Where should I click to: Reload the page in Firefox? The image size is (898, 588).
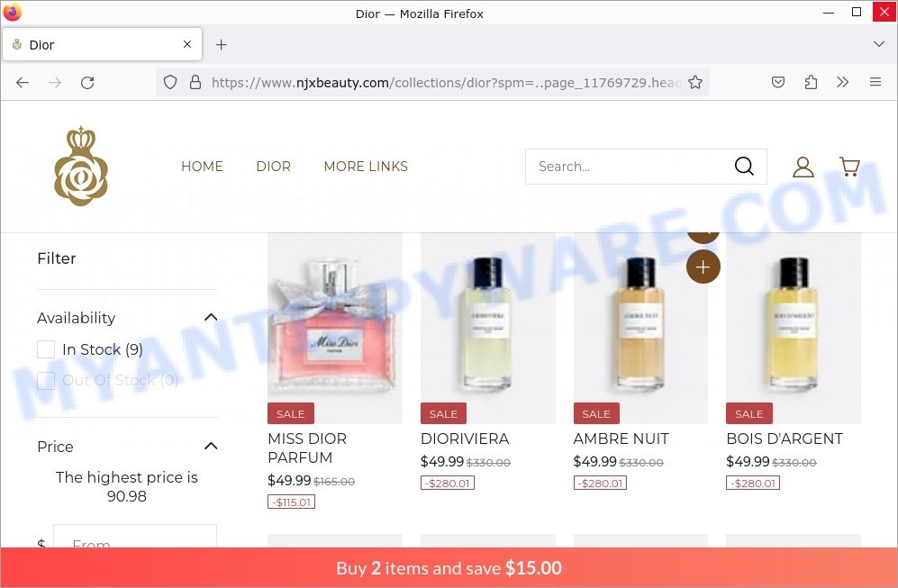[87, 83]
